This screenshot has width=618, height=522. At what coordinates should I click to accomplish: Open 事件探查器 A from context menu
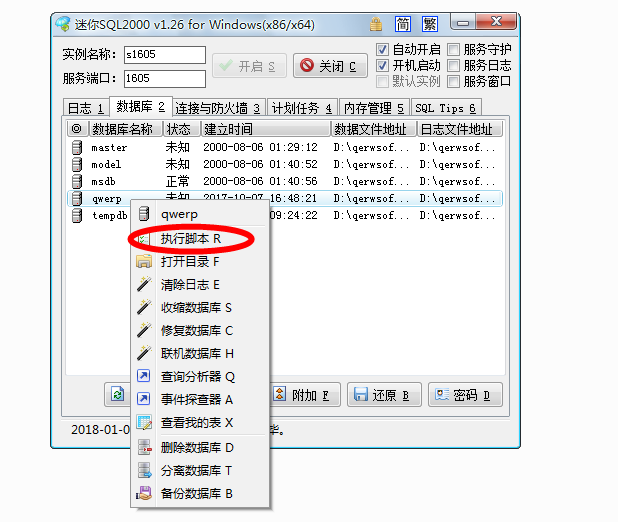point(200,399)
